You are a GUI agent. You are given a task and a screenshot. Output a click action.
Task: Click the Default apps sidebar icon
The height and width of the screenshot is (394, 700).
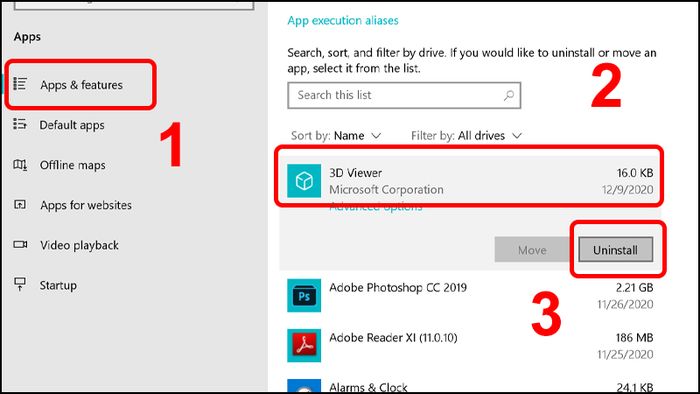tap(20, 124)
